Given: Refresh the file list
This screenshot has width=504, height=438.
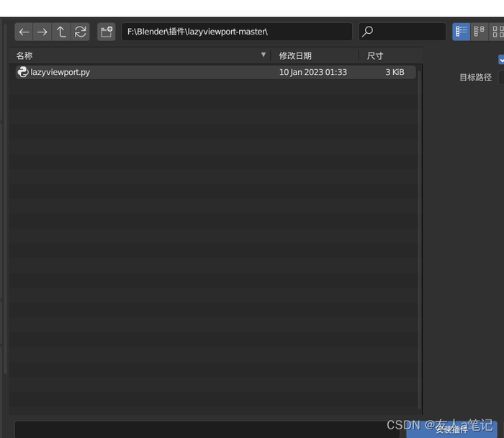Looking at the screenshot, I should point(80,32).
